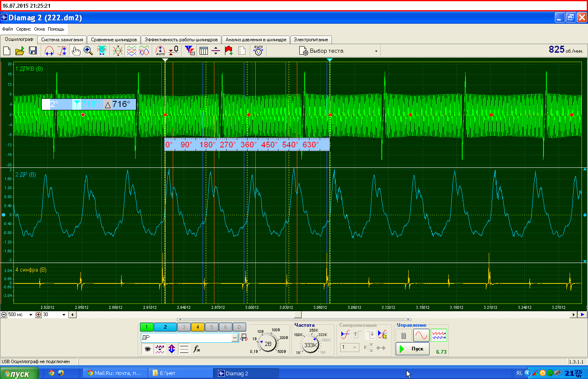Image resolution: width=588 pixels, height=379 pixels.
Task: Click the table columns icon
Action: point(204,51)
